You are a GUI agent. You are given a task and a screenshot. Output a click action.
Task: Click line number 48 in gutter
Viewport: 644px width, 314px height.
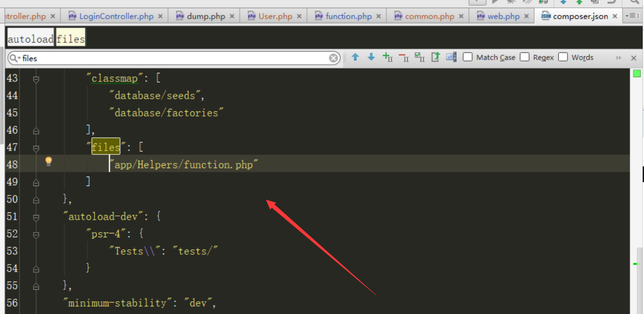[12, 164]
